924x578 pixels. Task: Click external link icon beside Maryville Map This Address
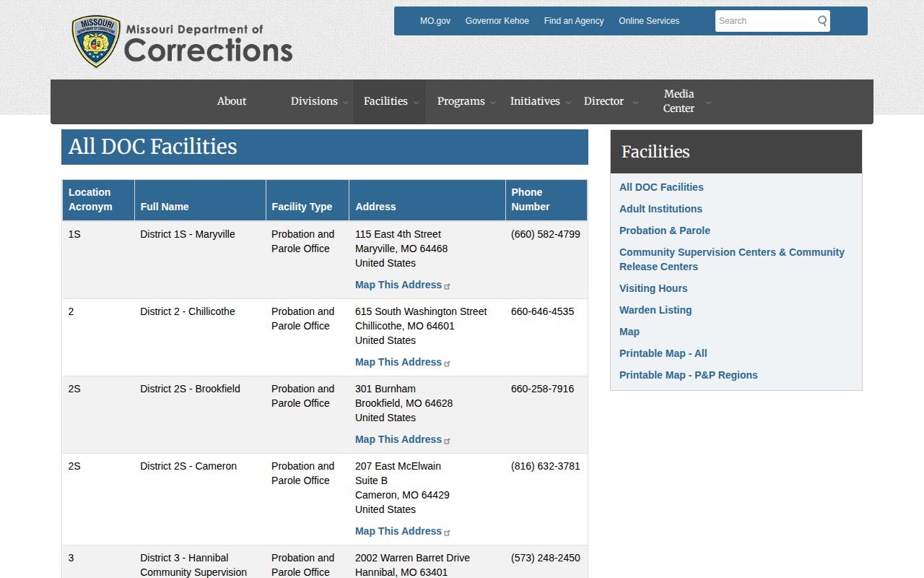click(x=447, y=286)
